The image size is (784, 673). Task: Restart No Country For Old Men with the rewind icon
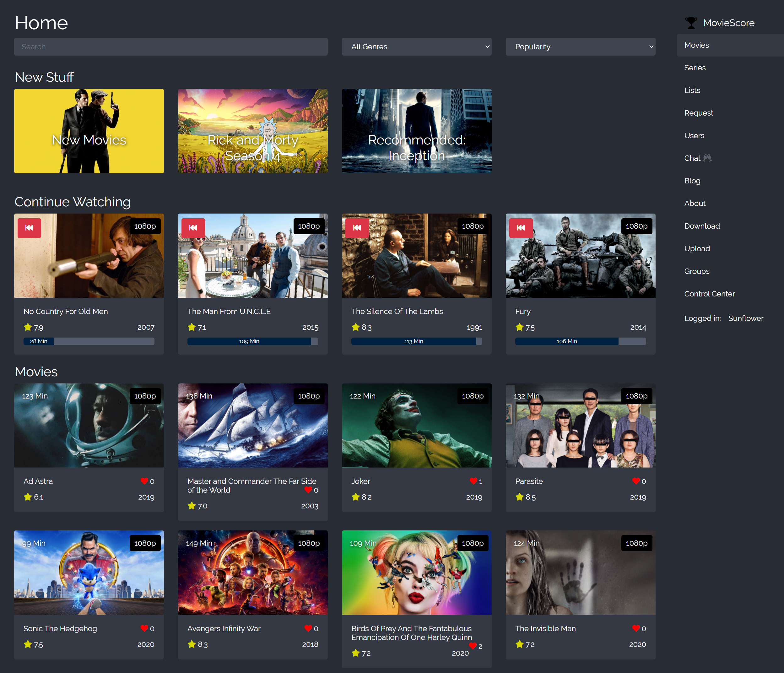pos(29,228)
